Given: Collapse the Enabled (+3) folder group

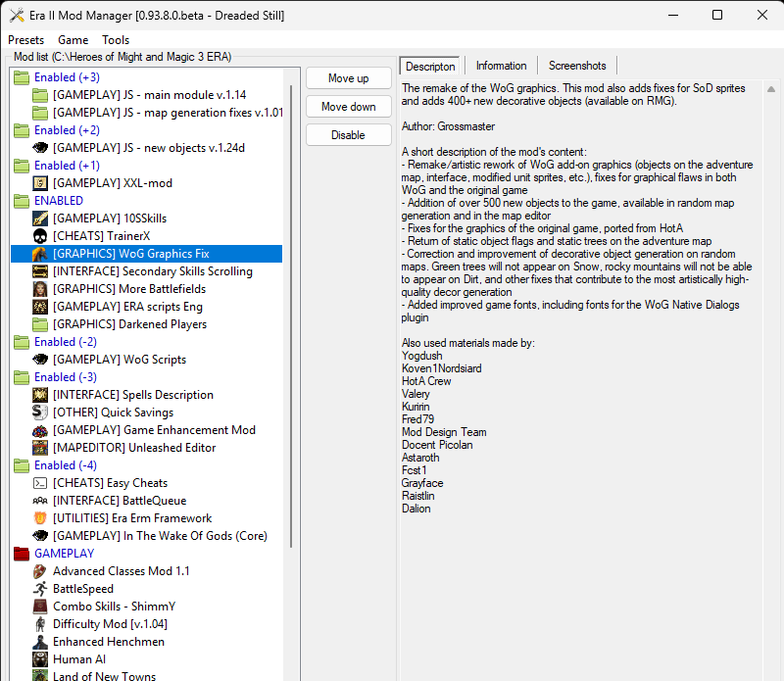Looking at the screenshot, I should [x=22, y=77].
